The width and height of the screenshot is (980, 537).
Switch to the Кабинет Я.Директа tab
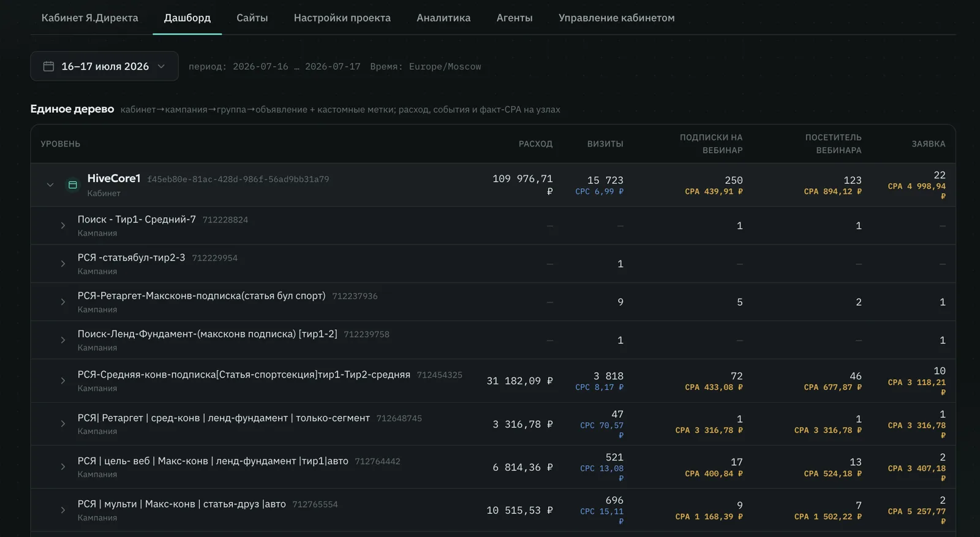pyautogui.click(x=90, y=18)
